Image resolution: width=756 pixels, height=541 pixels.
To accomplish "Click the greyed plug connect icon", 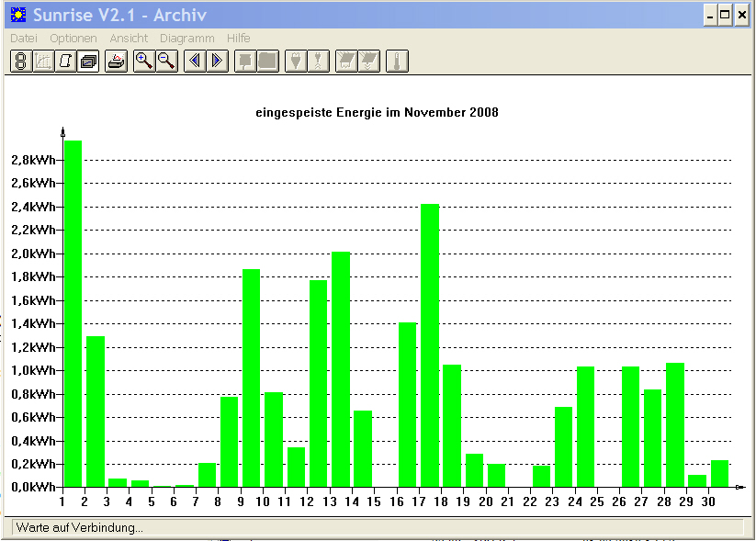I will point(296,62).
